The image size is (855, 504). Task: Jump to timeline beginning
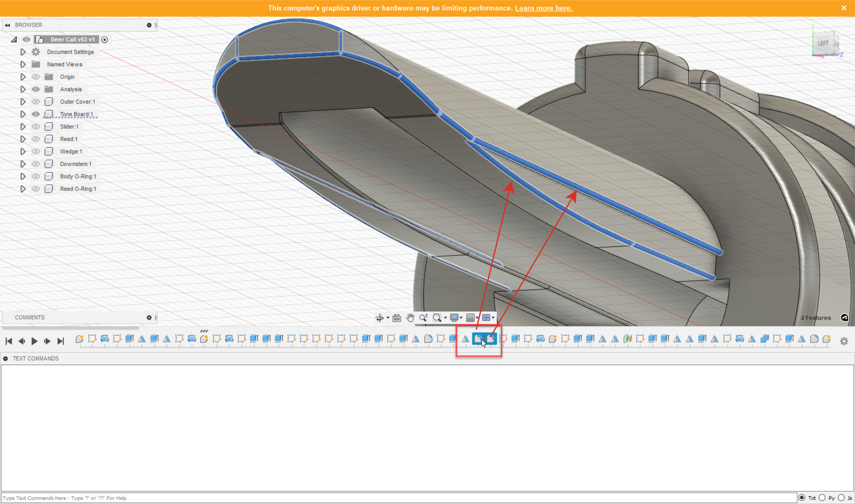click(8, 341)
